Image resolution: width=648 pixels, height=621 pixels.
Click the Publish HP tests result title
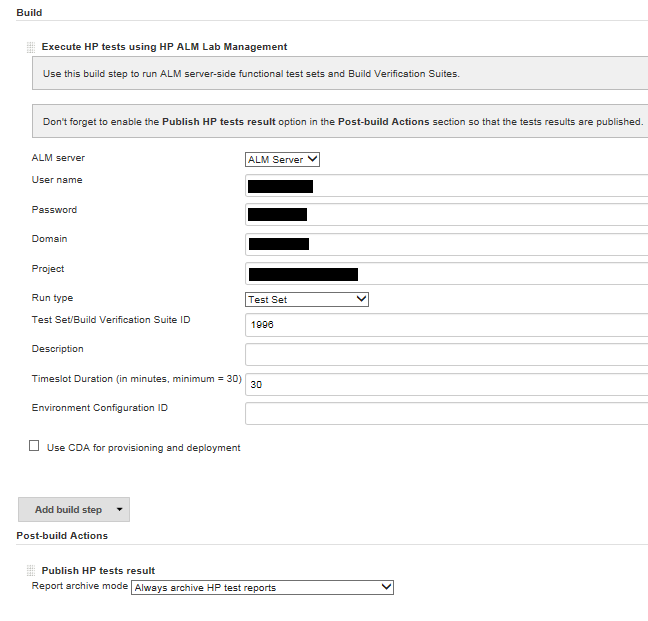click(98, 571)
